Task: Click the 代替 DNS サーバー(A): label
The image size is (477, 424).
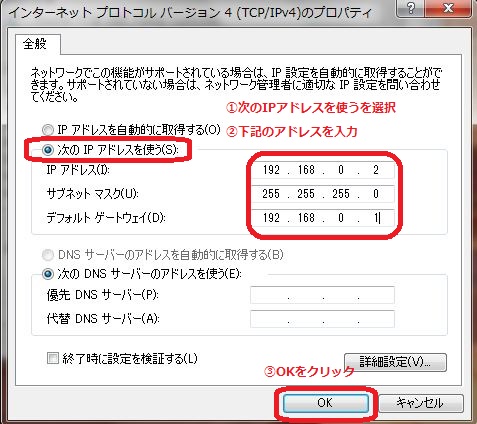Action: click(103, 319)
